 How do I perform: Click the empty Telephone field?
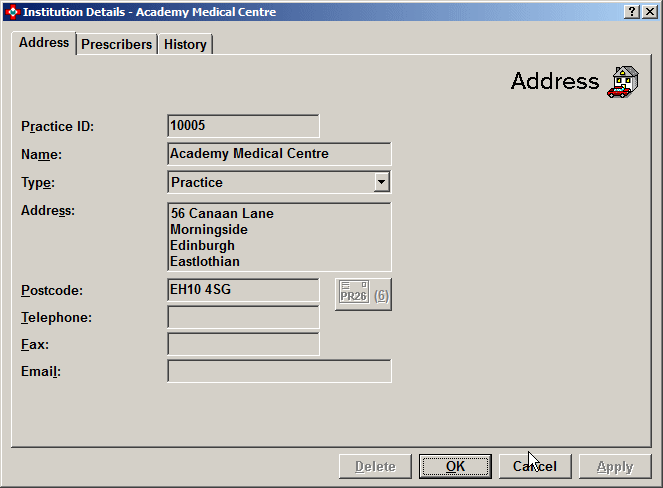tap(243, 317)
